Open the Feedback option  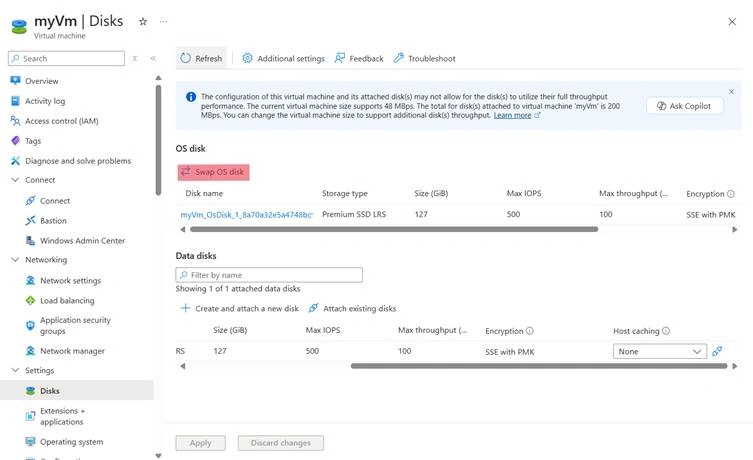pyautogui.click(x=359, y=59)
